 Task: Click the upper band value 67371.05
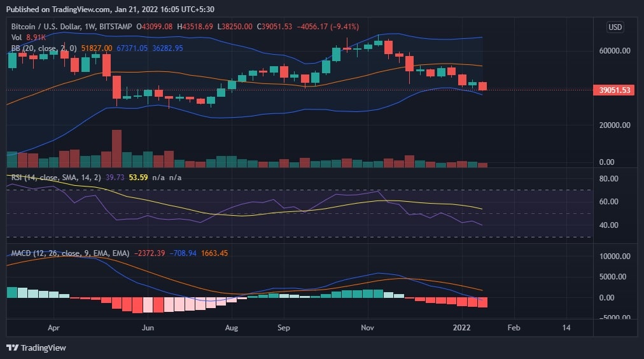coord(132,48)
